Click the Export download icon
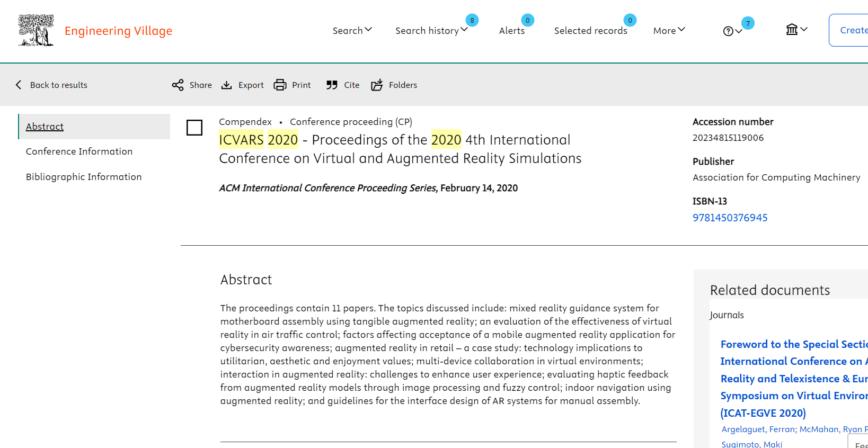 [226, 85]
